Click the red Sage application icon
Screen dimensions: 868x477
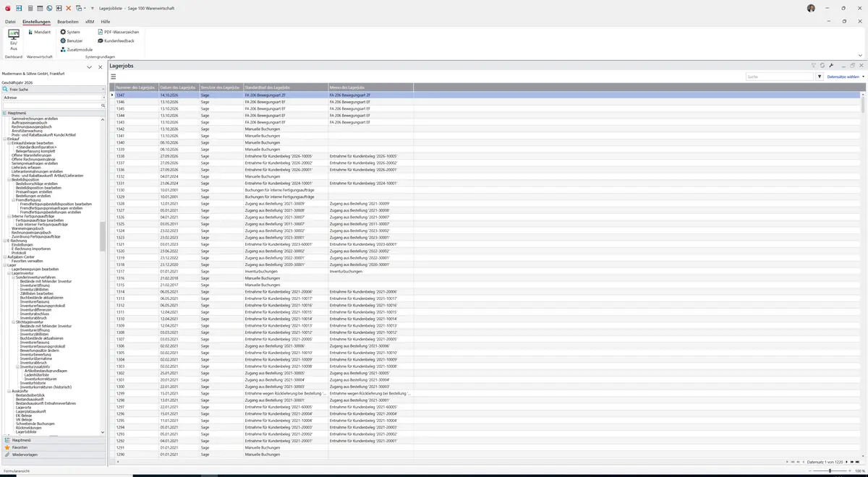pyautogui.click(x=7, y=8)
